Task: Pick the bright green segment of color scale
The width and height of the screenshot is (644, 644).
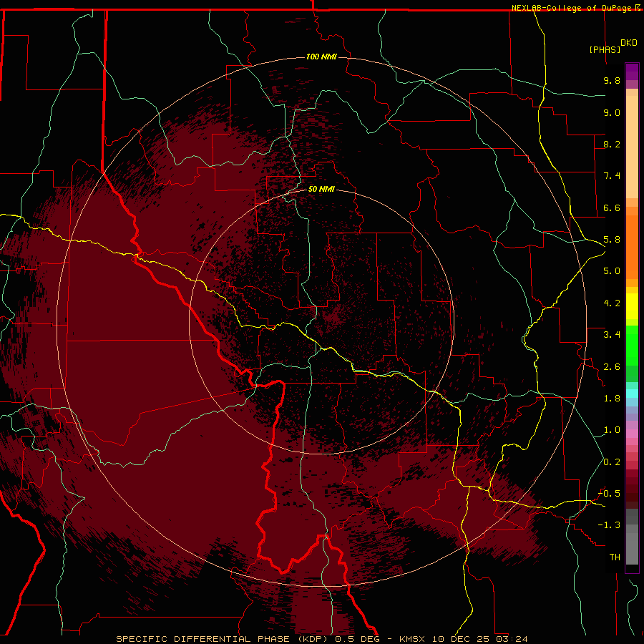Action: (632, 346)
